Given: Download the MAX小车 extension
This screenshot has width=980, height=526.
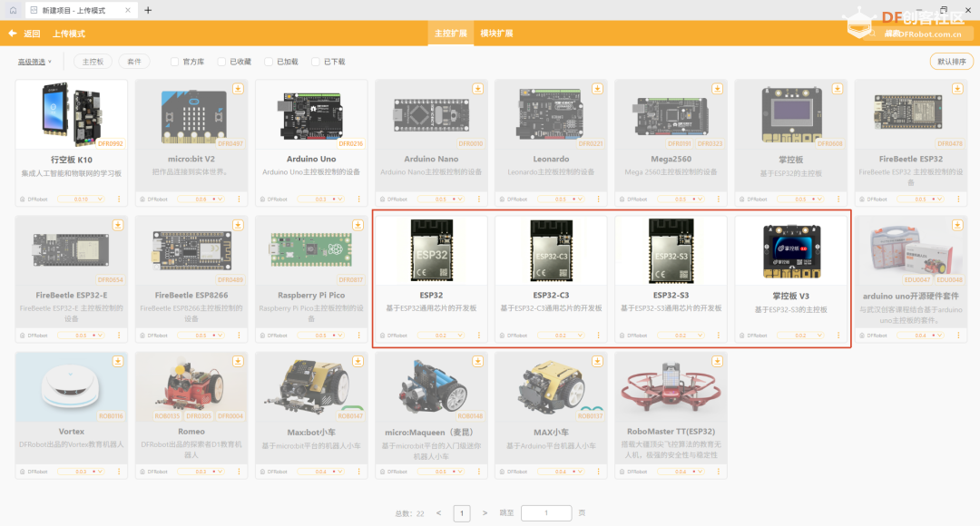Looking at the screenshot, I should point(597,361).
